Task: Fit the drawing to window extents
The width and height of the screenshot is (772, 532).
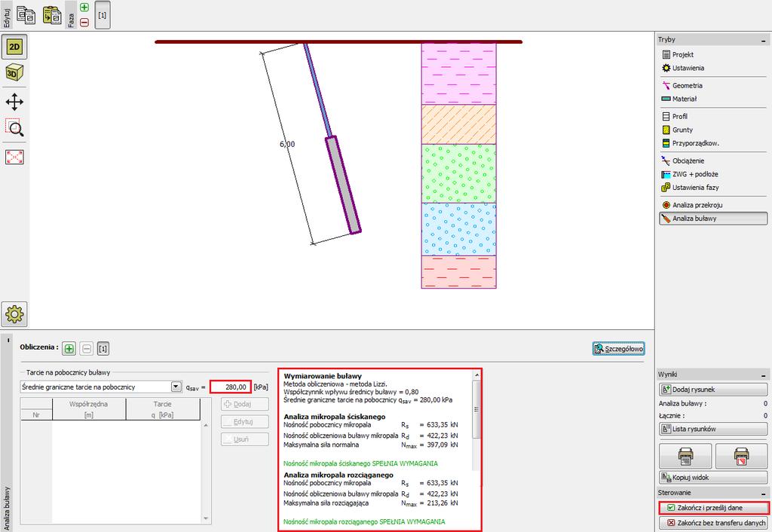Action: pos(14,157)
